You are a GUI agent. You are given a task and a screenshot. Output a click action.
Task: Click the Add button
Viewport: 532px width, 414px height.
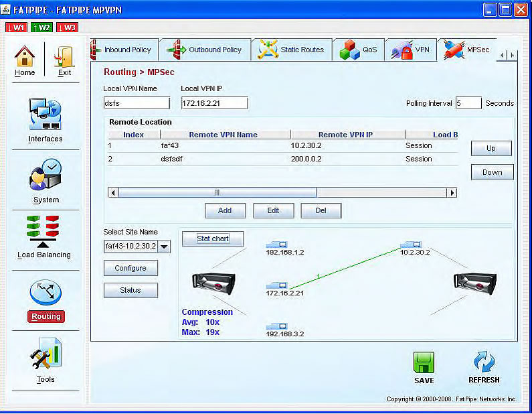click(x=225, y=210)
